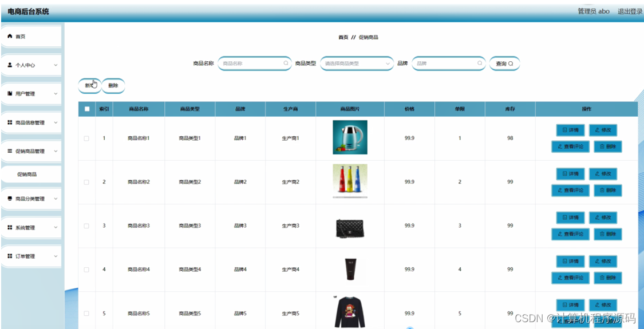Click the colored bottles product image

[350, 181]
